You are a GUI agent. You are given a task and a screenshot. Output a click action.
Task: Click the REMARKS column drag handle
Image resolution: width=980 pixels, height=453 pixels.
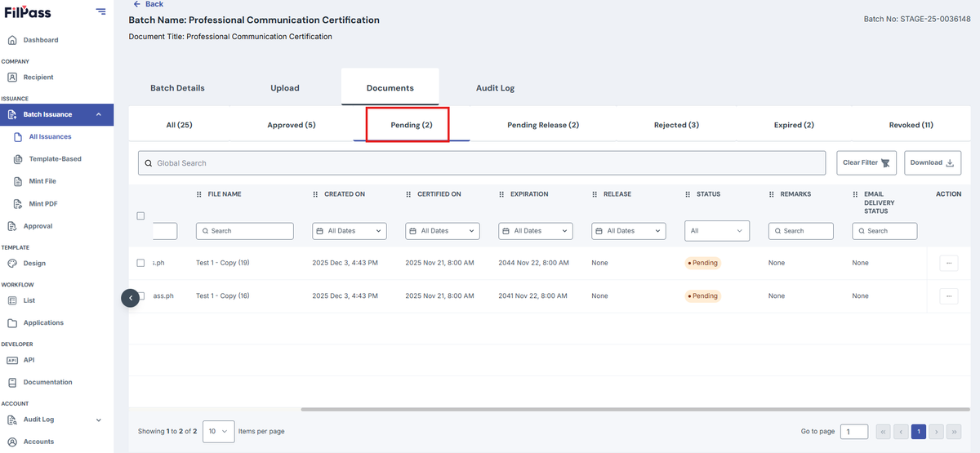772,194
